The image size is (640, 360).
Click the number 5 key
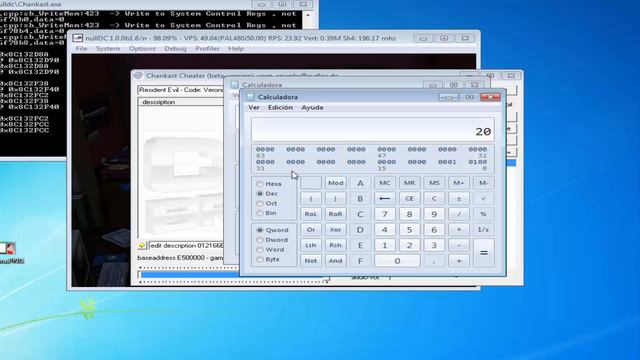click(x=409, y=229)
